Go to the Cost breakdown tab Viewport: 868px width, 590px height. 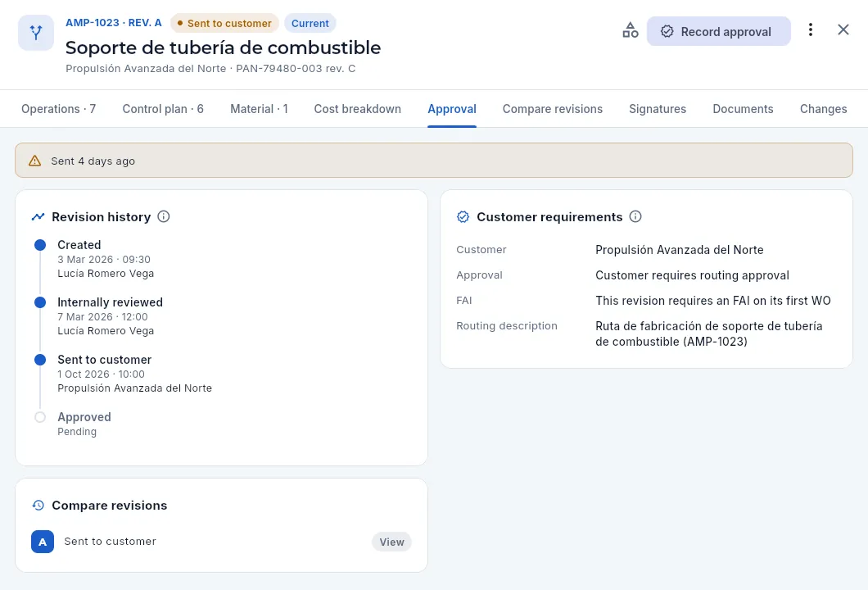point(358,109)
